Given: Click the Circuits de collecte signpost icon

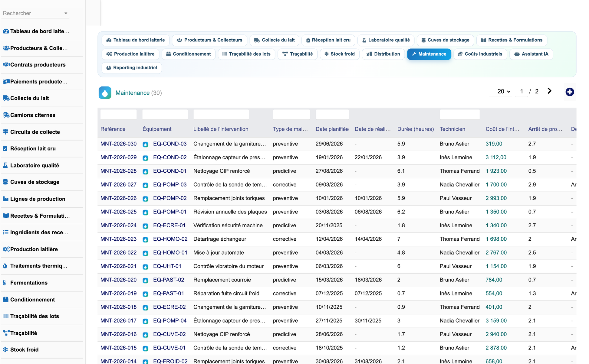Looking at the screenshot, I should tap(5, 132).
